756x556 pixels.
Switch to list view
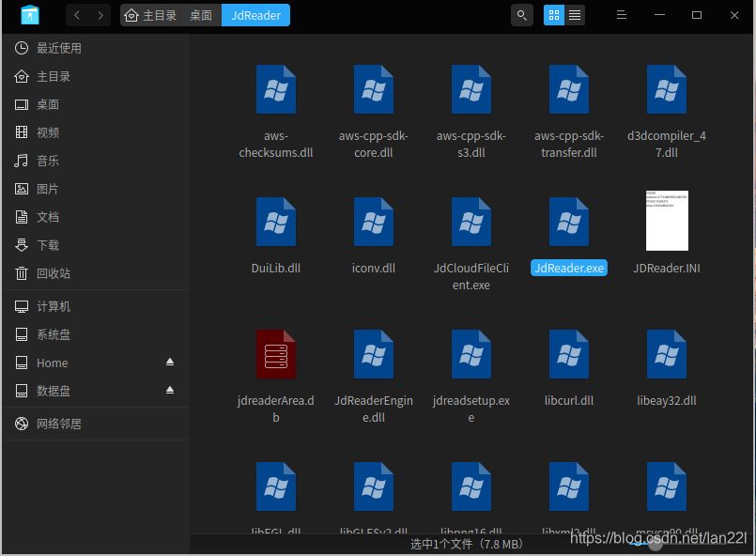(x=575, y=15)
